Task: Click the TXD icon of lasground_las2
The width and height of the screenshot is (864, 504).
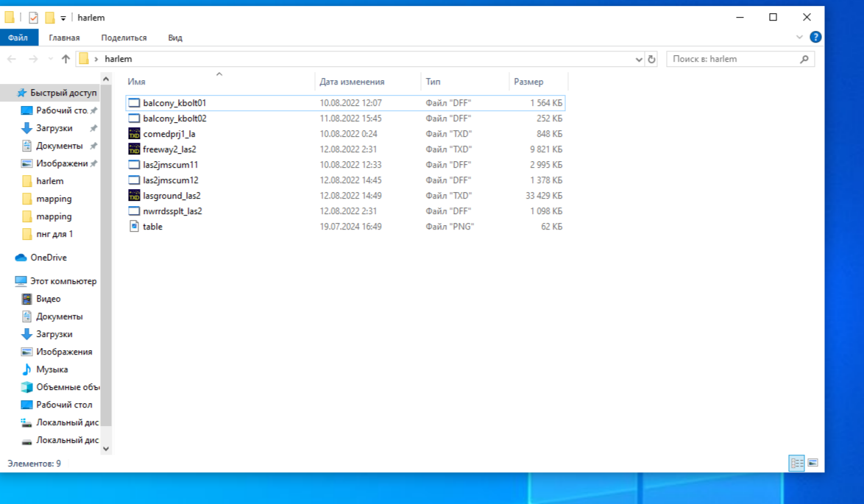Action: tap(134, 196)
